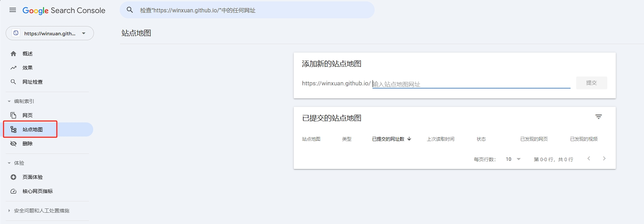Click the 提交 submit button
644x224 pixels.
coord(591,83)
